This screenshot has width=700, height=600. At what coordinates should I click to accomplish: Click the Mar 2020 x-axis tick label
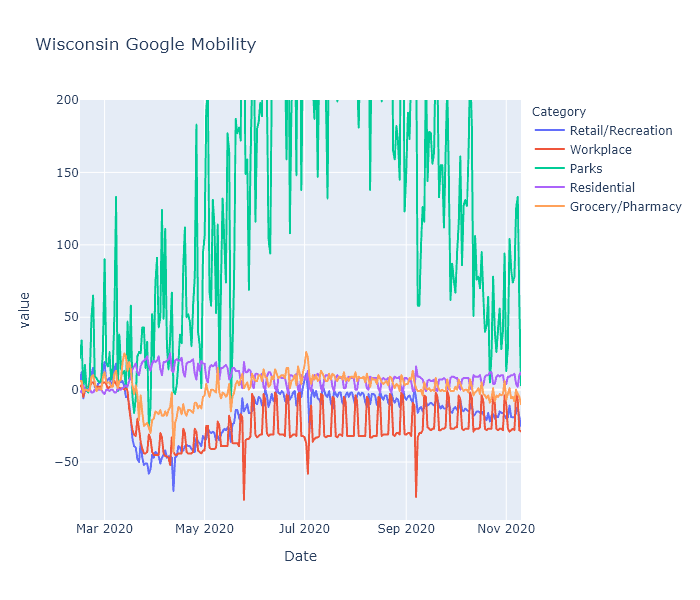tap(104, 529)
